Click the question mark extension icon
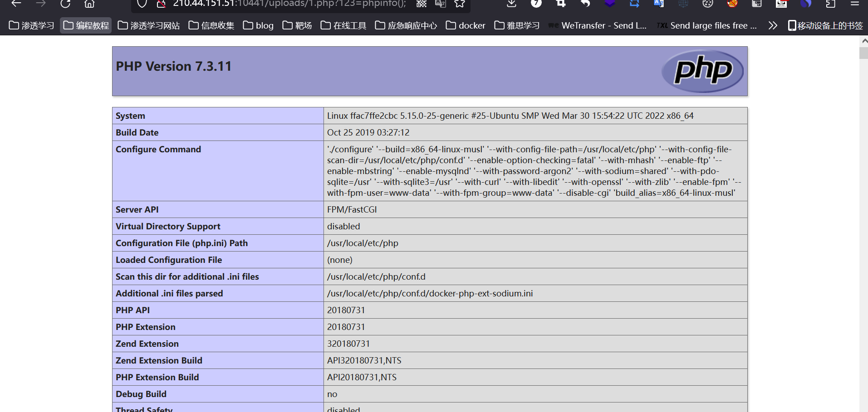This screenshot has width=868, height=412. [x=536, y=4]
